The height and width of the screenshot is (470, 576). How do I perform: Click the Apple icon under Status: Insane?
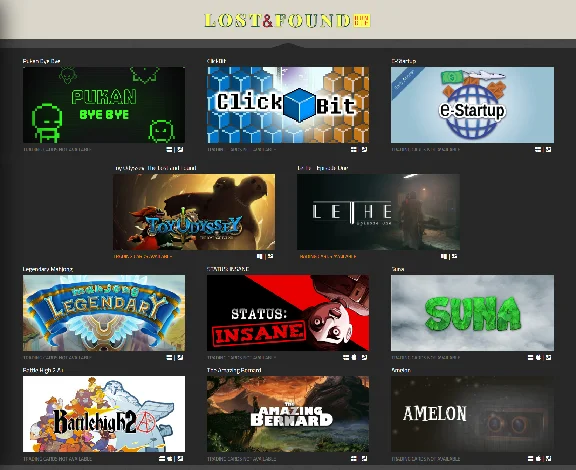point(354,357)
